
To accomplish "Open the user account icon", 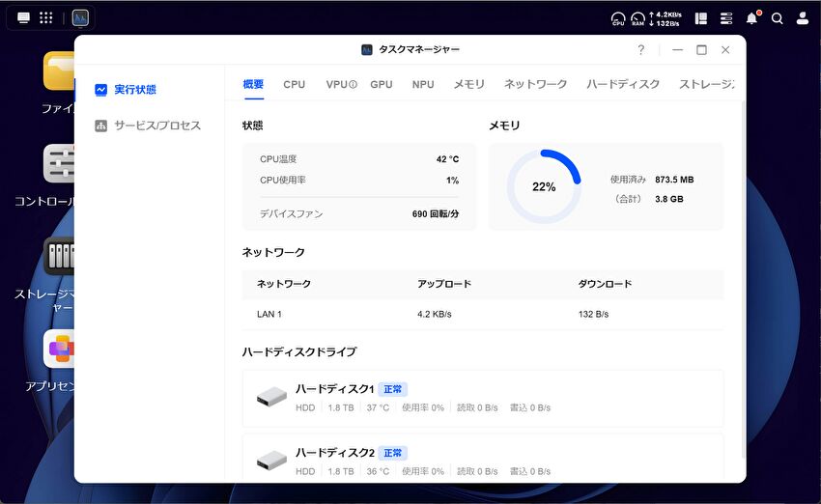I will [x=802, y=18].
